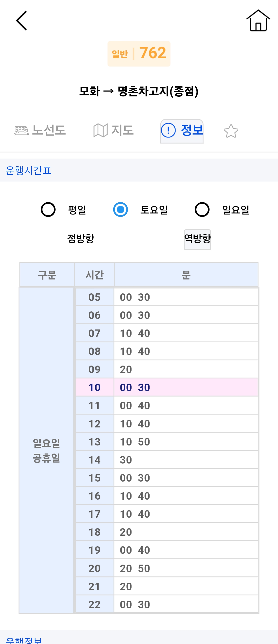The image size is (278, 644).
Task: Select the 일요일 radio button
Action: (x=202, y=210)
